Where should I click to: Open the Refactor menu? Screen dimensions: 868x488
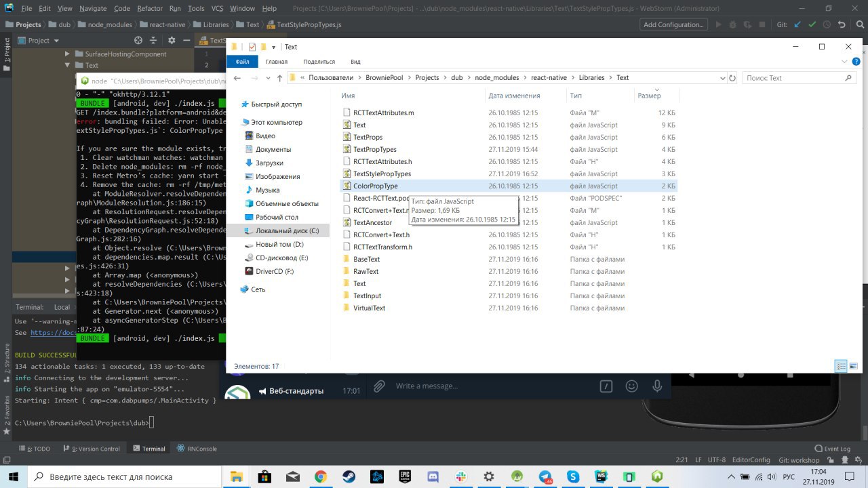tap(150, 8)
